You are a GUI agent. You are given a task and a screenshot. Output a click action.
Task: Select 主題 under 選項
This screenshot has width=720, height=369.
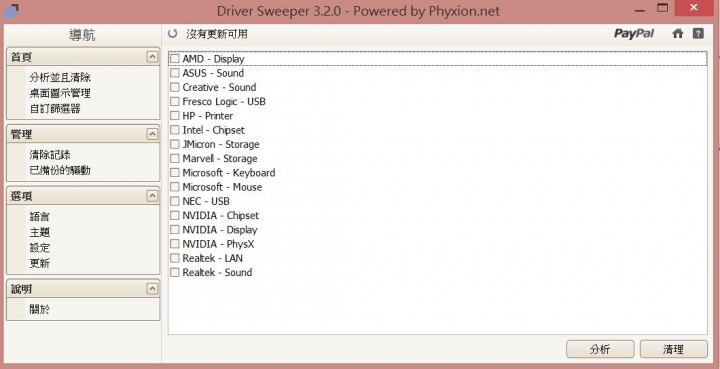(x=39, y=232)
